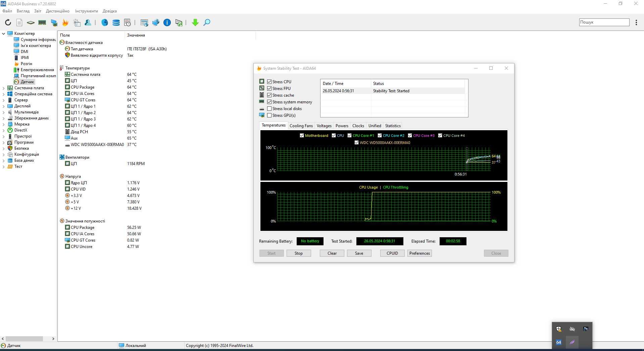Click the checklist audit toolbar icon
Image resolution: width=644 pixels, height=351 pixels.
click(x=77, y=22)
